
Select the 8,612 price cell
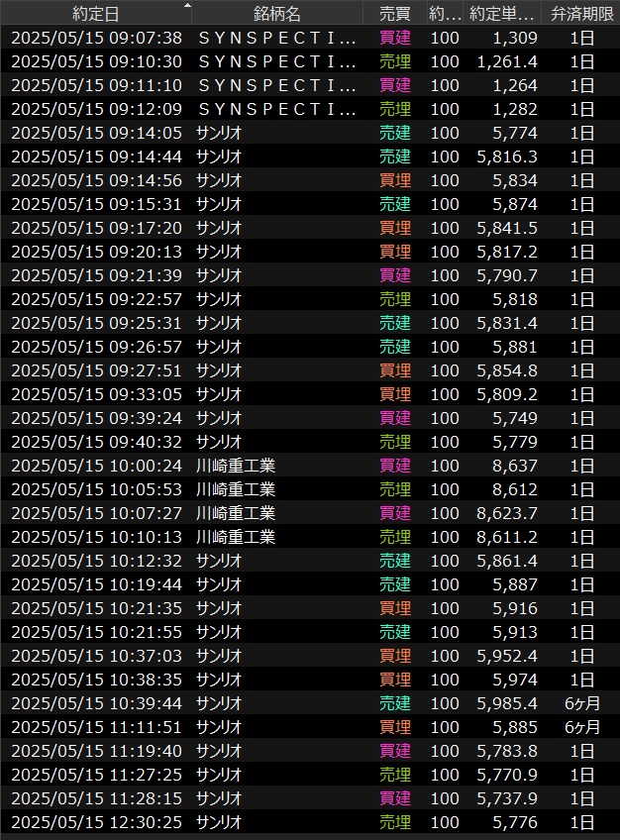[x=515, y=489]
